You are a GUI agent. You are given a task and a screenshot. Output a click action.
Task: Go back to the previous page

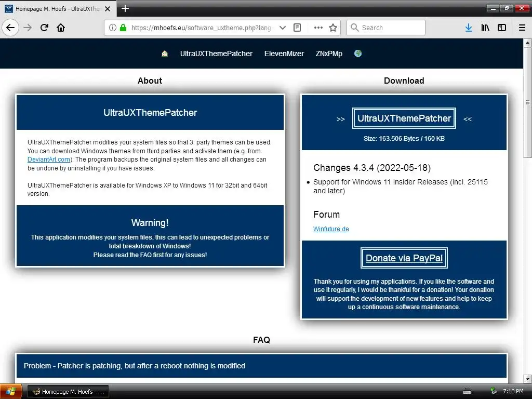(10, 28)
